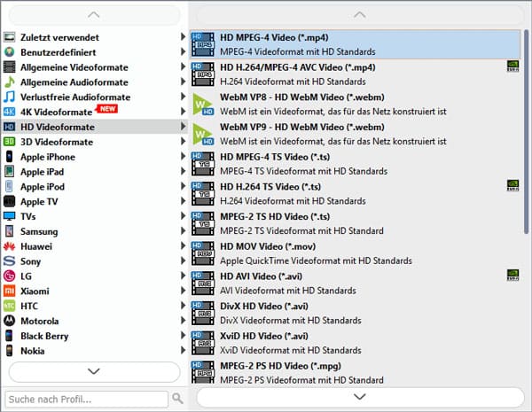Click the Apple iPhone device icon
The width and height of the screenshot is (532, 412).
point(10,157)
